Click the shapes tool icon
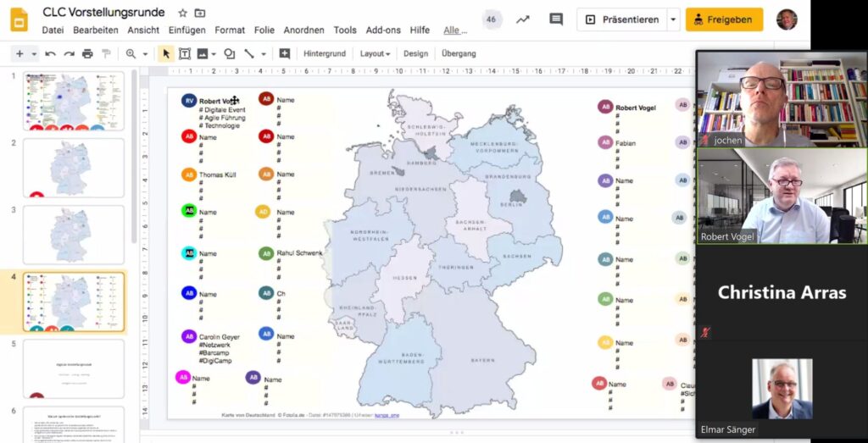 229,53
